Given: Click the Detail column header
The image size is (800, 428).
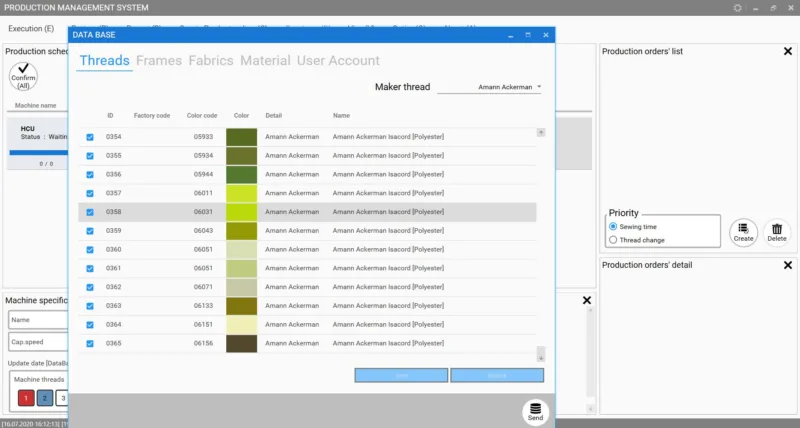Looking at the screenshot, I should 273,116.
